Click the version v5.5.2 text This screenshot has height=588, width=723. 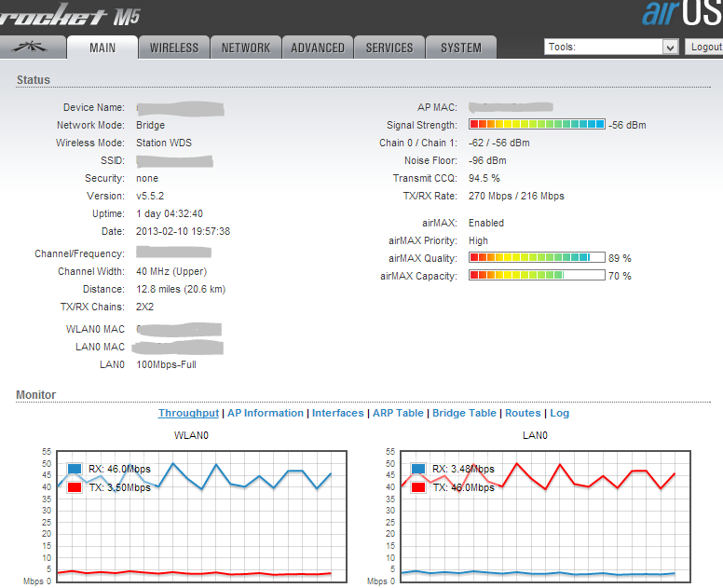(x=150, y=196)
